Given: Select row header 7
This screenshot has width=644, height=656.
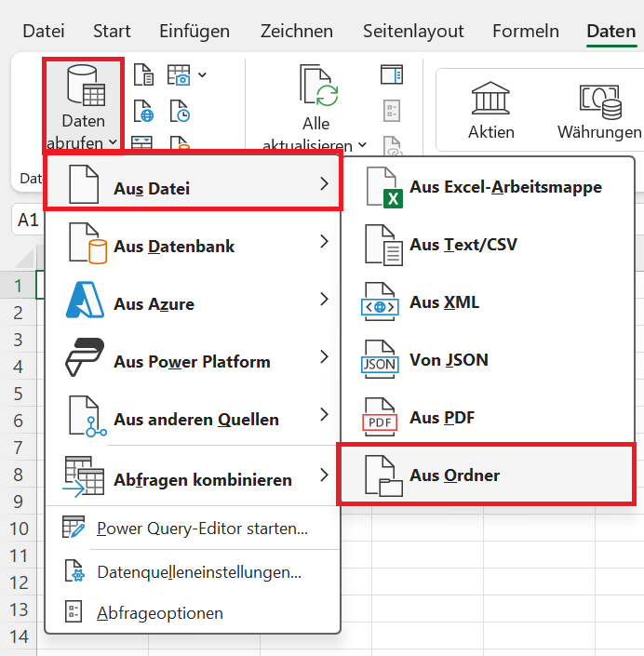Looking at the screenshot, I should tap(18, 448).
